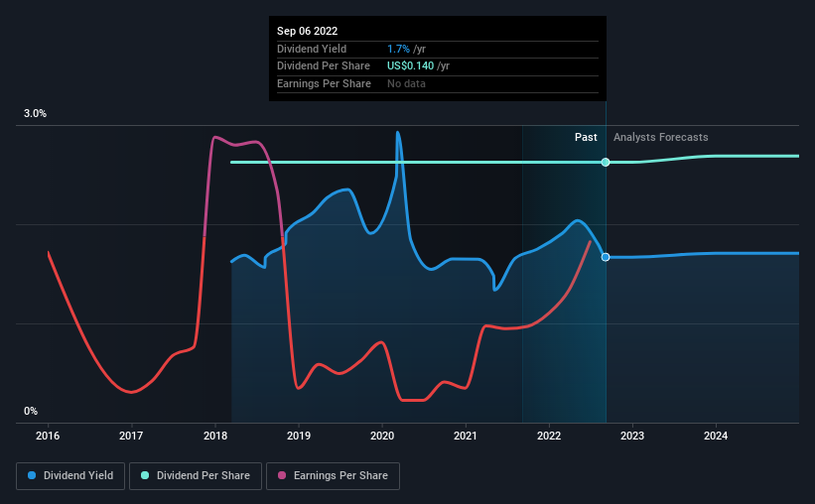
Task: Click the blue Dividend Yield legend dot
Action: point(32,475)
